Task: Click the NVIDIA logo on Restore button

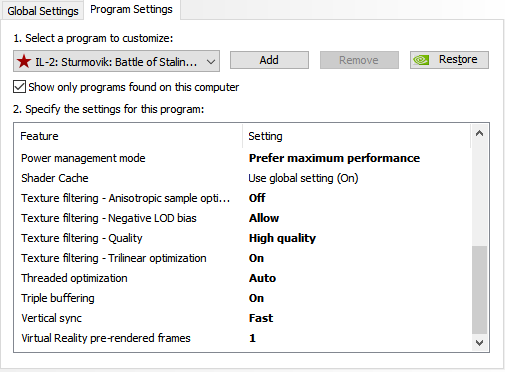Action: (x=421, y=60)
